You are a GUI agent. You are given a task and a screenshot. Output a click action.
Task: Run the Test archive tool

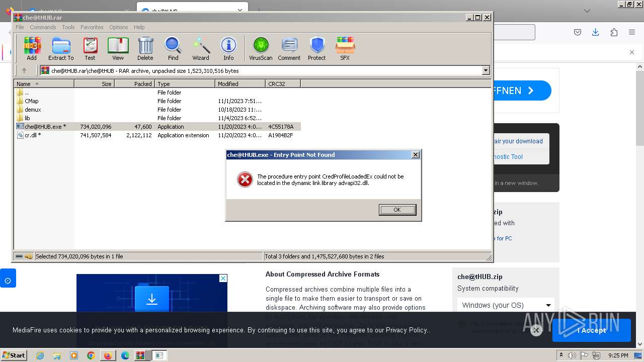pos(90,49)
